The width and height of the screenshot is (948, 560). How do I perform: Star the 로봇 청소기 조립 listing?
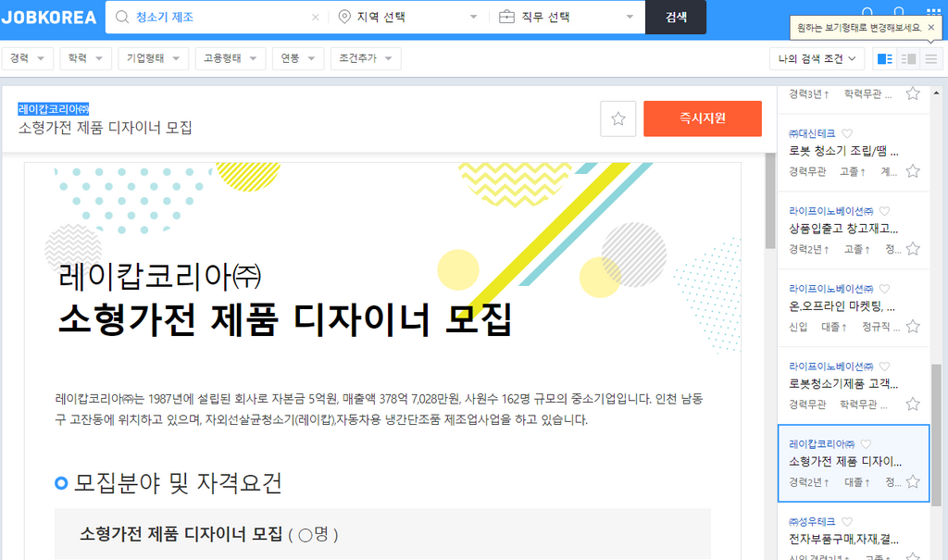pos(913,171)
